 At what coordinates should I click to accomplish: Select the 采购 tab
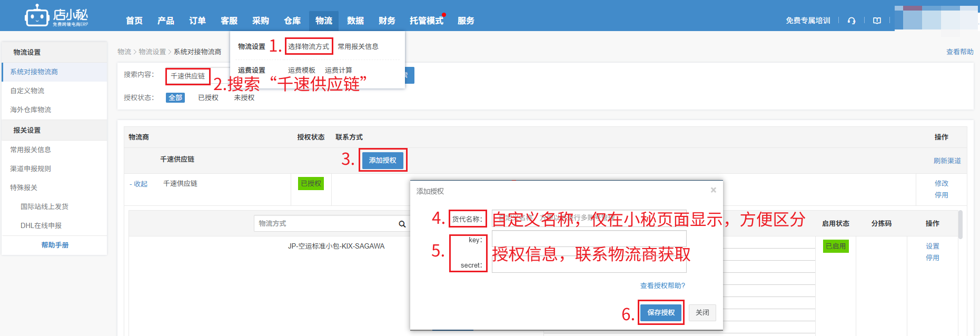(261, 21)
